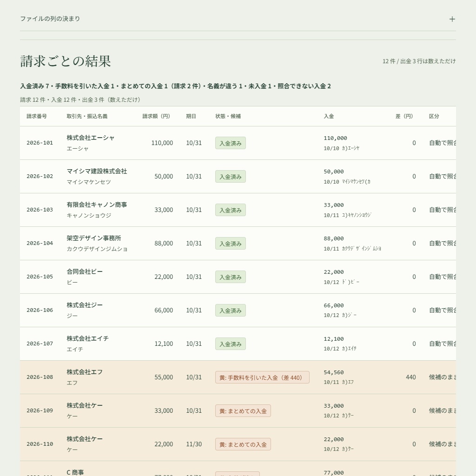Click 入金済み badge for 2026-105
The height and width of the screenshot is (476, 476).
tap(231, 277)
